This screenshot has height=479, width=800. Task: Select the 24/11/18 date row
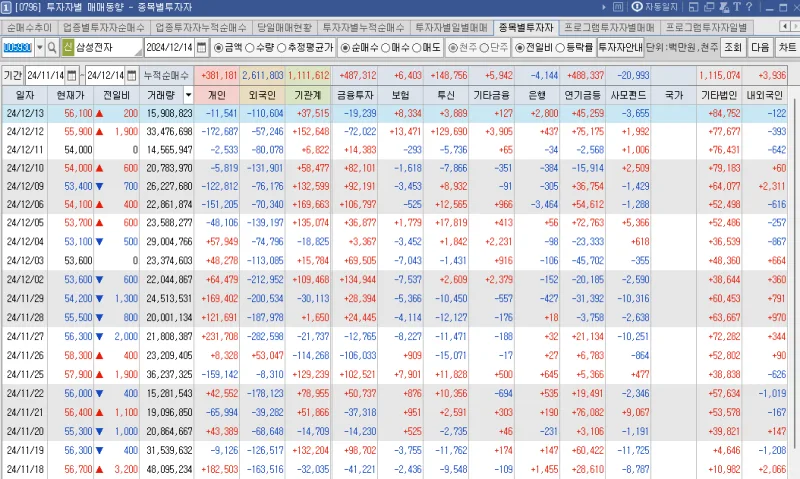point(394,469)
